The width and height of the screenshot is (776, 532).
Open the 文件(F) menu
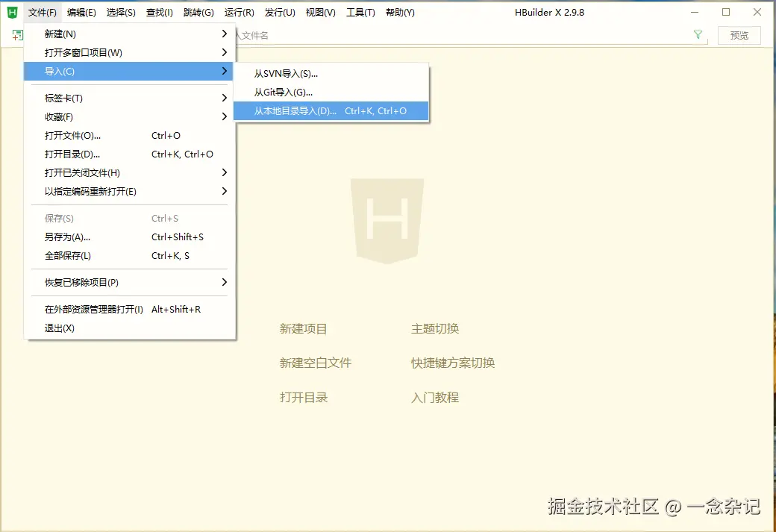tap(42, 13)
